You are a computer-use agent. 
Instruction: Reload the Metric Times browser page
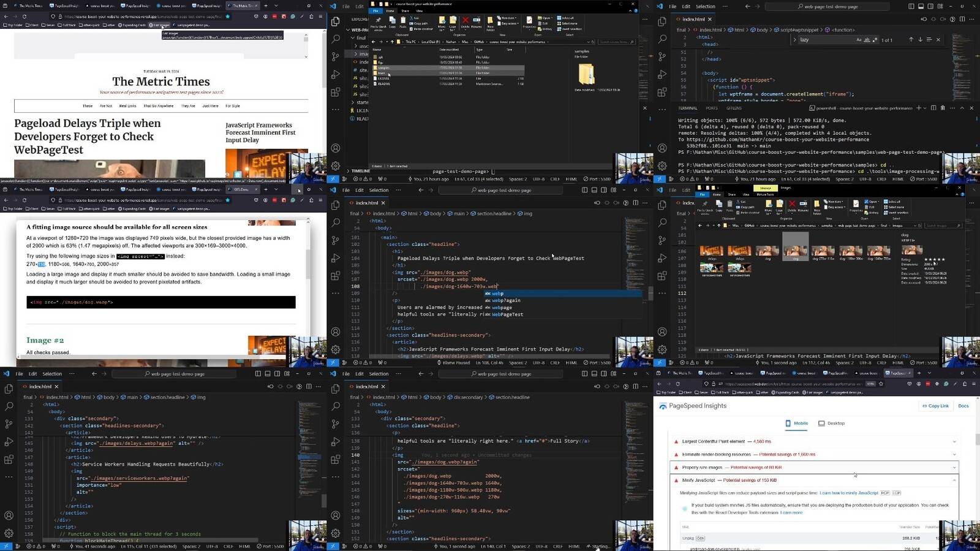(24, 17)
